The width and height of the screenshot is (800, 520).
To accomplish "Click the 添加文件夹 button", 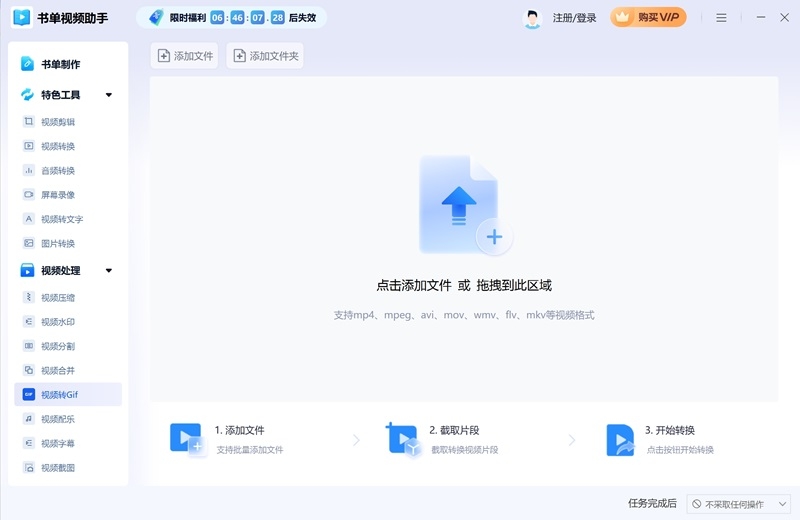I will click(x=265, y=56).
